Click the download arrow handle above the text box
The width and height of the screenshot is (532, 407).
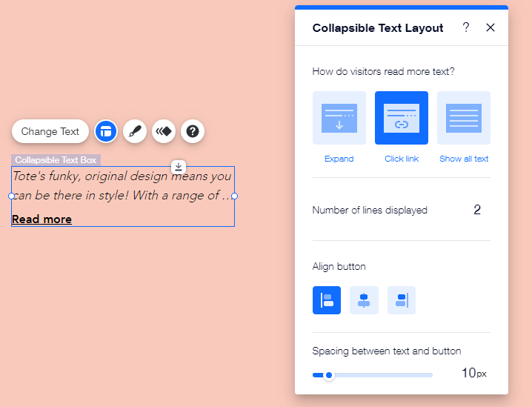coord(179,166)
